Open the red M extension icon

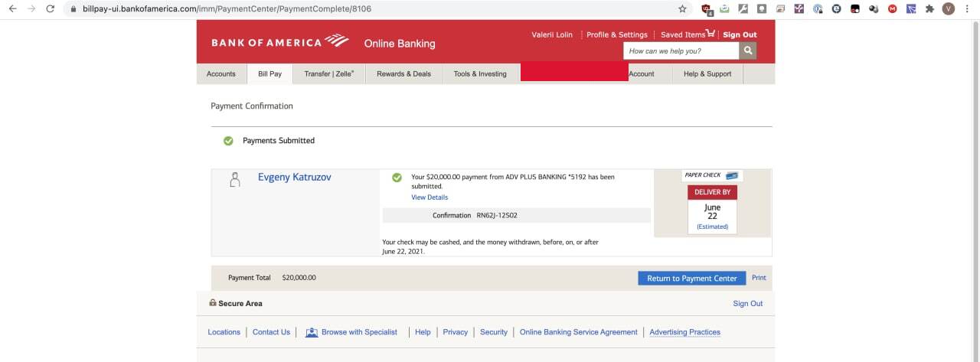click(892, 9)
